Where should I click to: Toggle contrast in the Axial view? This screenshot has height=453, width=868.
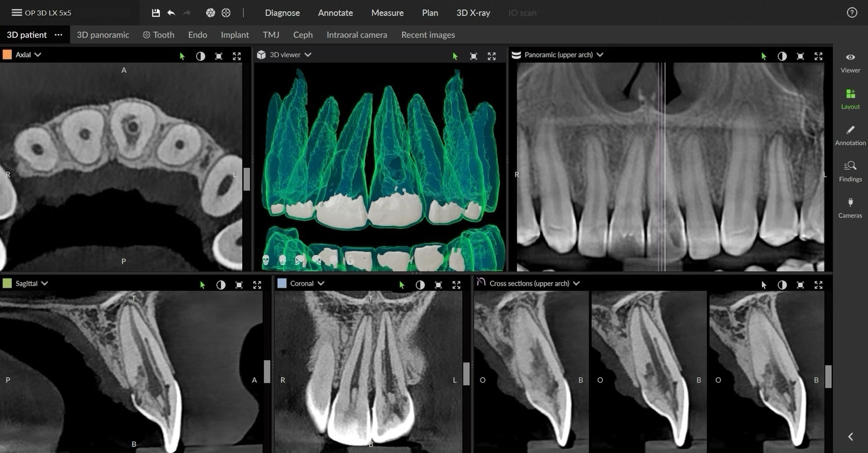click(x=200, y=56)
